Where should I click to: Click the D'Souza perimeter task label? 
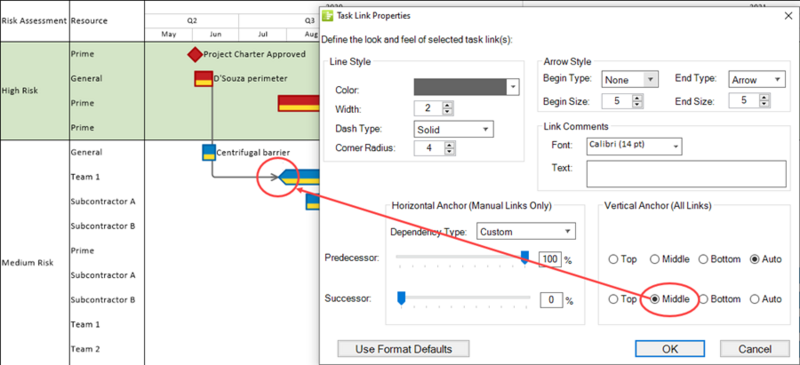[251, 79]
